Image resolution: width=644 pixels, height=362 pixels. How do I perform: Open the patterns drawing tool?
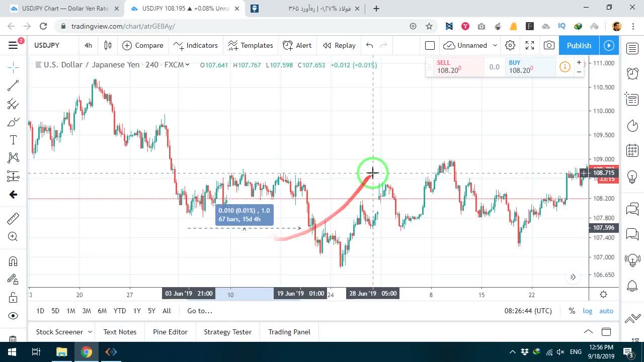pyautogui.click(x=13, y=158)
